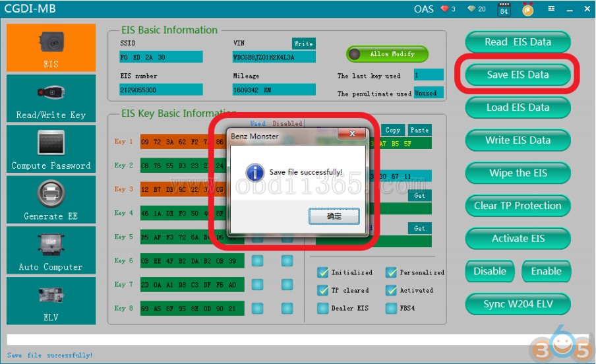This screenshot has height=364, width=596.
Task: Toggle the TP cleared checkbox
Action: (x=322, y=290)
